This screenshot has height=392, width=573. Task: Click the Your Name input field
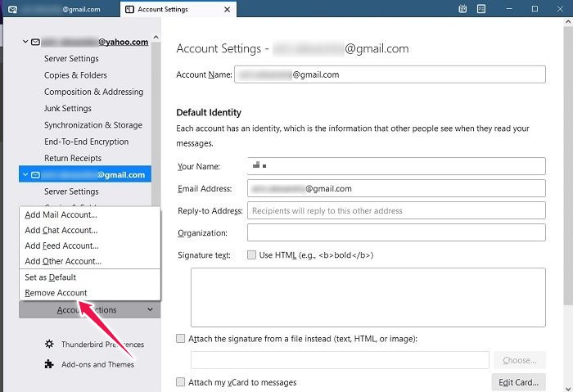coord(396,166)
